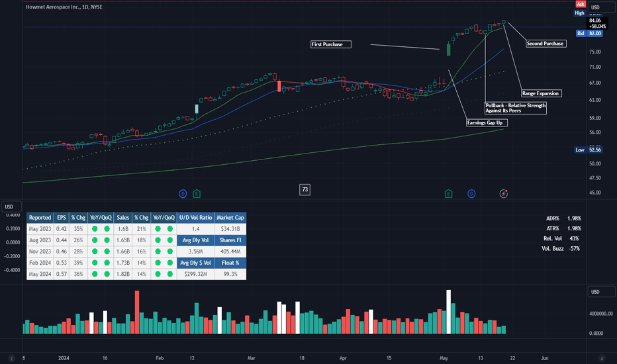Click the red Ask price label

tap(581, 4)
